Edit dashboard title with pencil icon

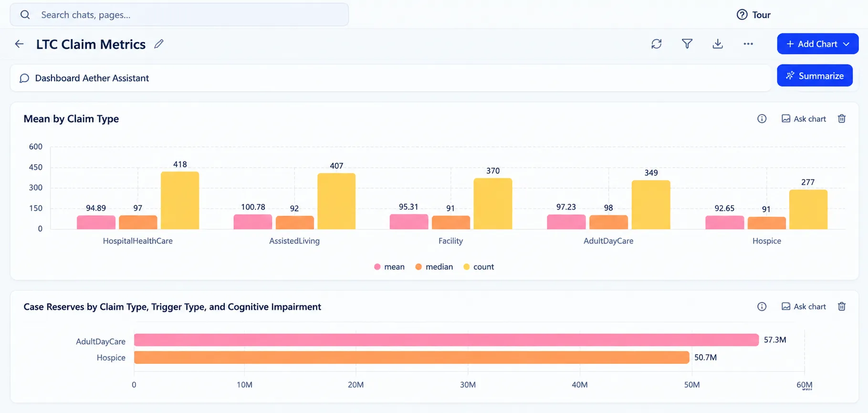159,44
